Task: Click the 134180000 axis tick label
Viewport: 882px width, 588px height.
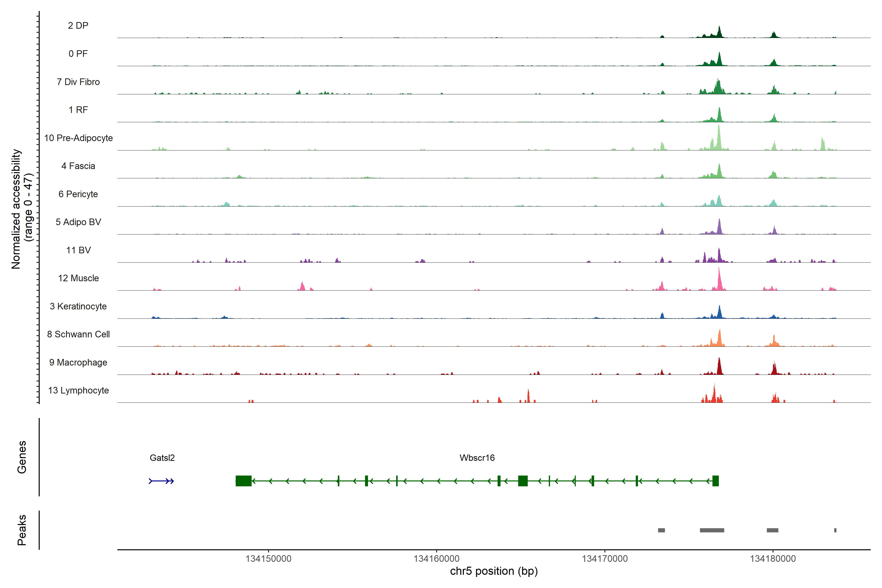Action: [772, 559]
